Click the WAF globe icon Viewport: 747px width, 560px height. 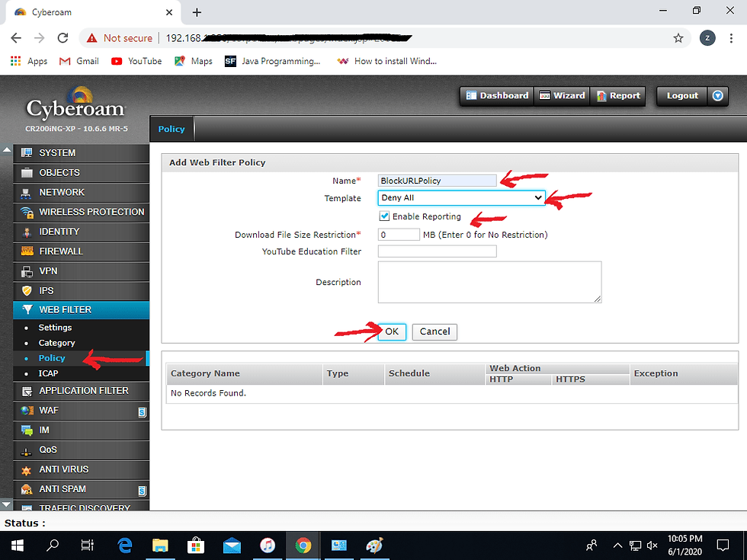click(27, 410)
